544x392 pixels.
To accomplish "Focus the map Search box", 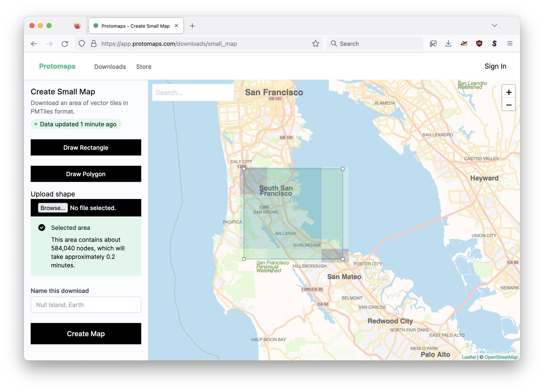I will click(193, 93).
